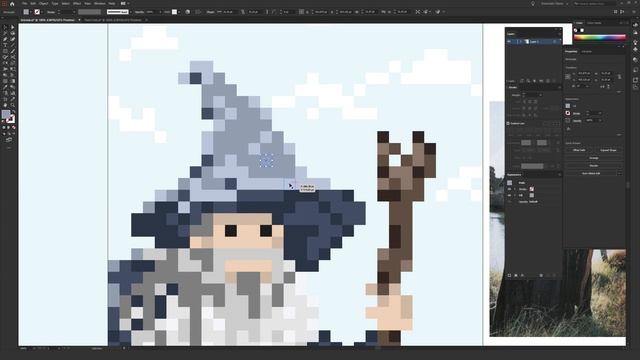The height and width of the screenshot is (360, 640).
Task: Click the Fill swatch in Properties Appearance
Action: pos(568,106)
